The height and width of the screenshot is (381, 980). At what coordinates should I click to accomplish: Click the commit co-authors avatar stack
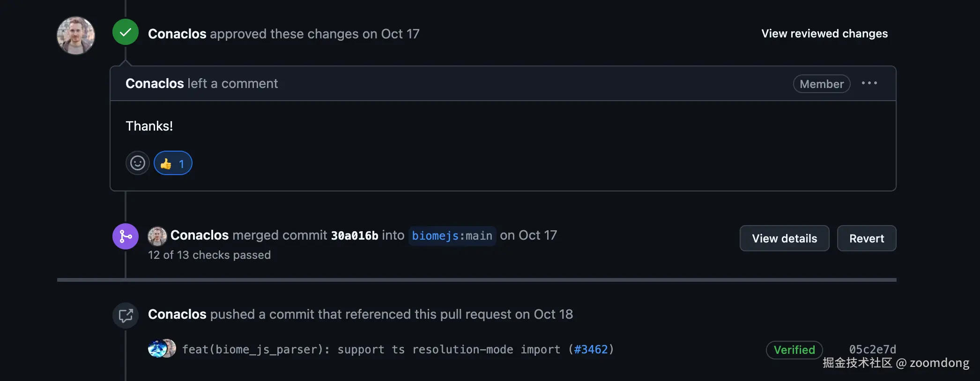click(162, 349)
